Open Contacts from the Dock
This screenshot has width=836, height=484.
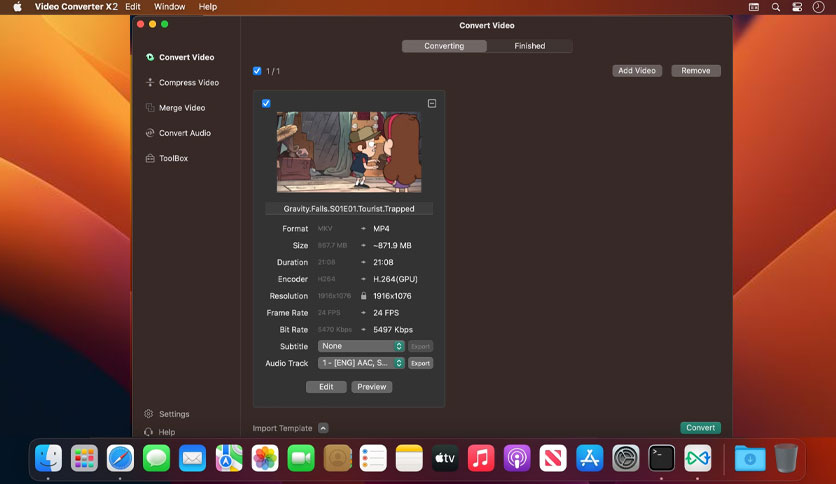tap(337, 458)
